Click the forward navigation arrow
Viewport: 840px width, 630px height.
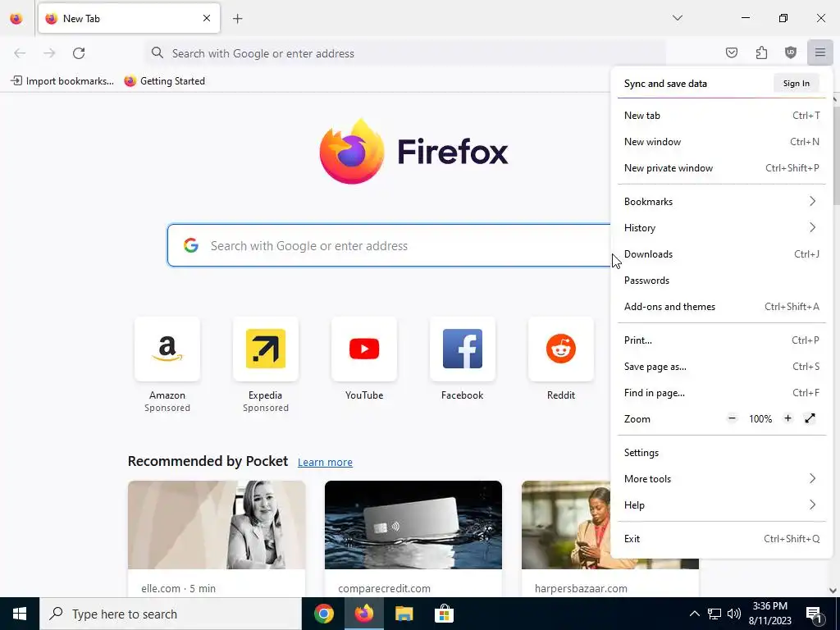coord(49,53)
